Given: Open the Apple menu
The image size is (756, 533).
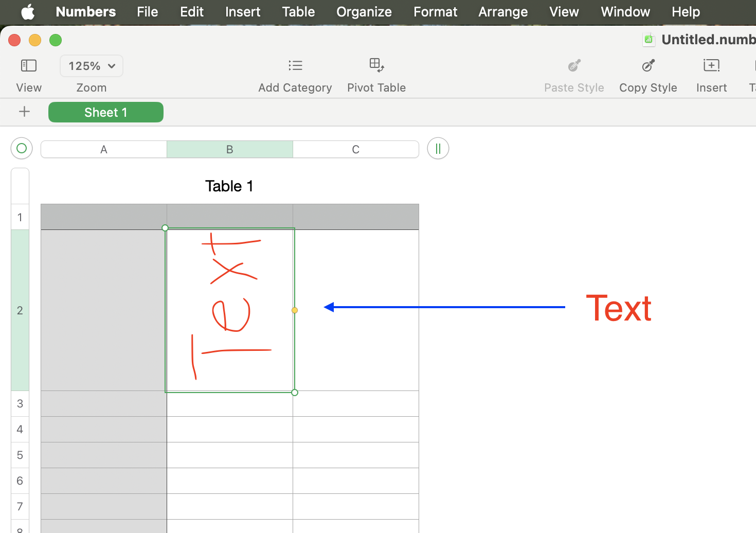Looking at the screenshot, I should click(28, 12).
